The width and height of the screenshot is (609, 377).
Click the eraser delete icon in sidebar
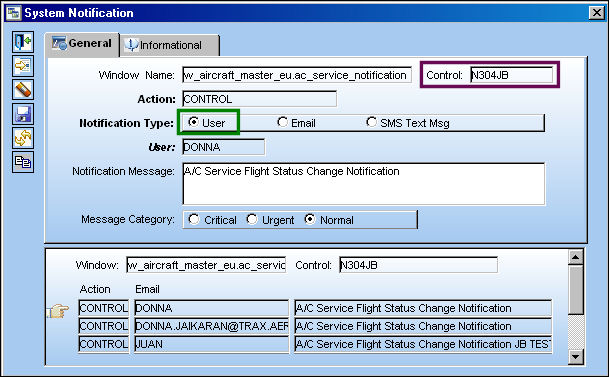click(23, 90)
